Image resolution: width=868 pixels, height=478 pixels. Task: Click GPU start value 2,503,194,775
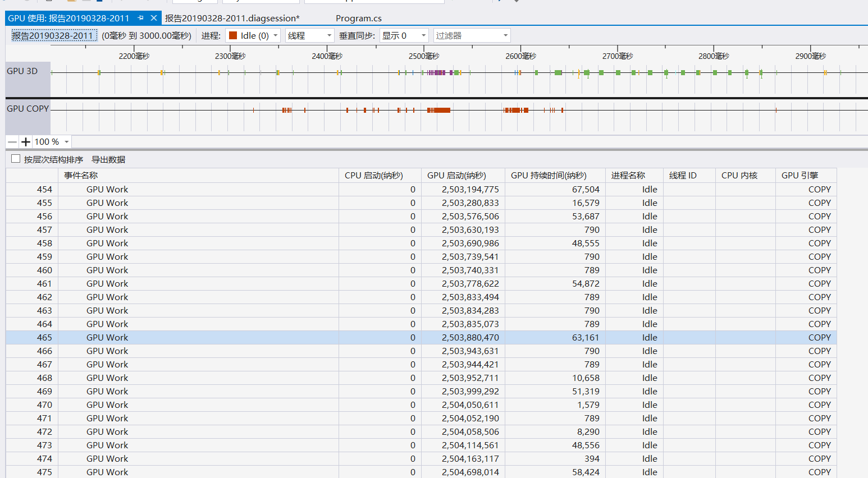pos(470,190)
